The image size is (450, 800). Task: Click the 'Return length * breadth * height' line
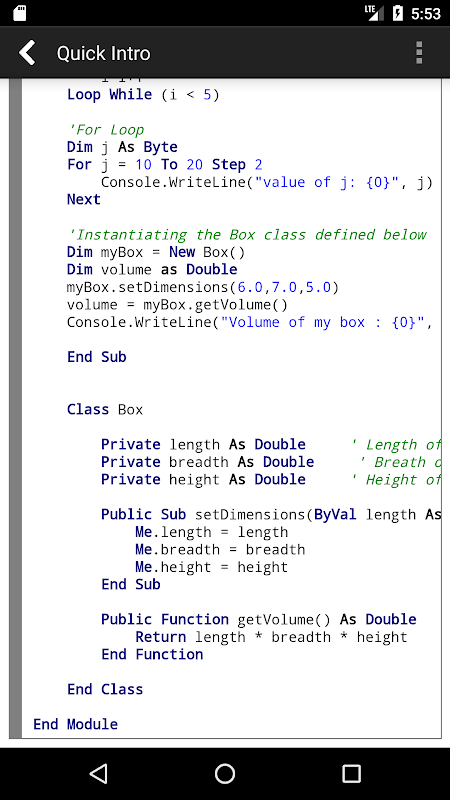coord(271,637)
